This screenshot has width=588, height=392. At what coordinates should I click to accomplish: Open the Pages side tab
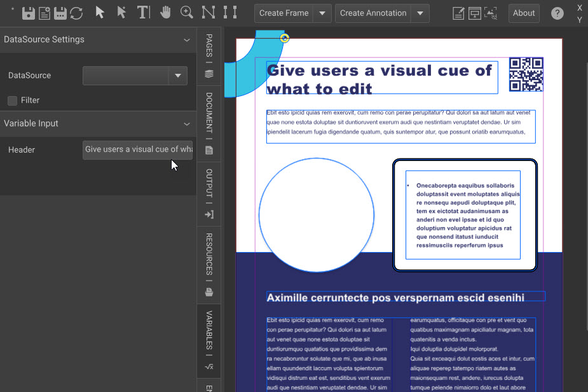(209, 56)
